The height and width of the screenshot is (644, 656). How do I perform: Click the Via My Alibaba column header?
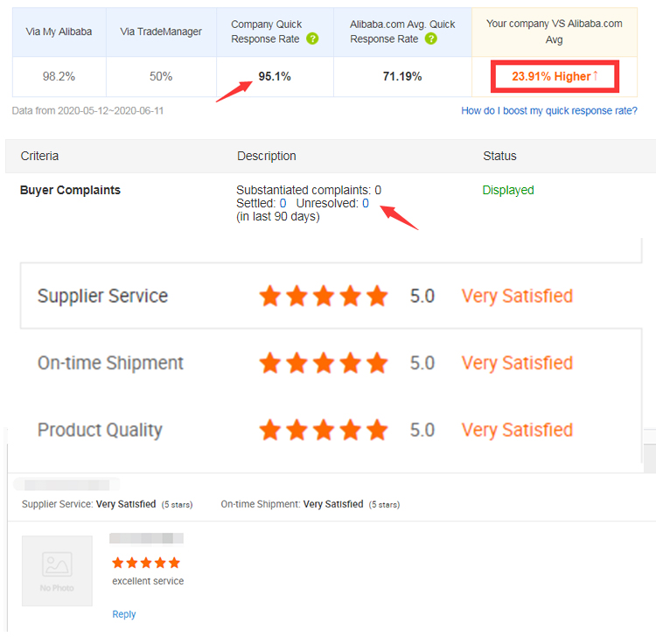pyautogui.click(x=59, y=31)
